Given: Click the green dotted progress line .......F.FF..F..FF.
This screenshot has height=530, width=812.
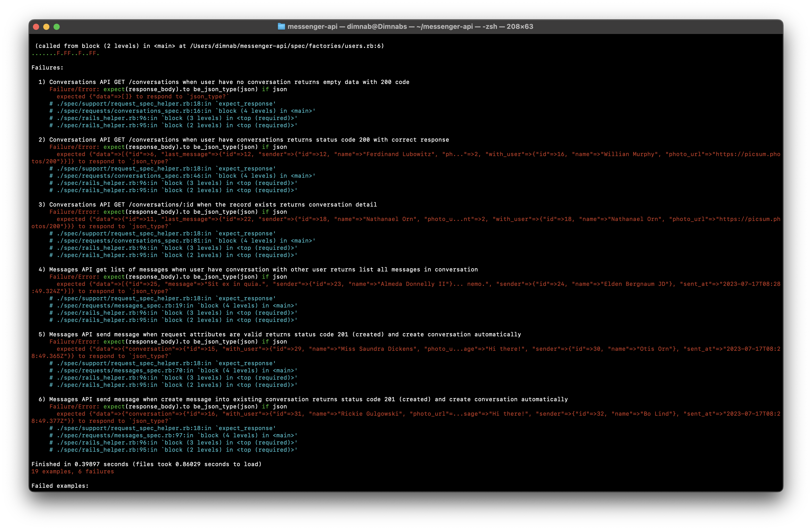Looking at the screenshot, I should tap(65, 53).
